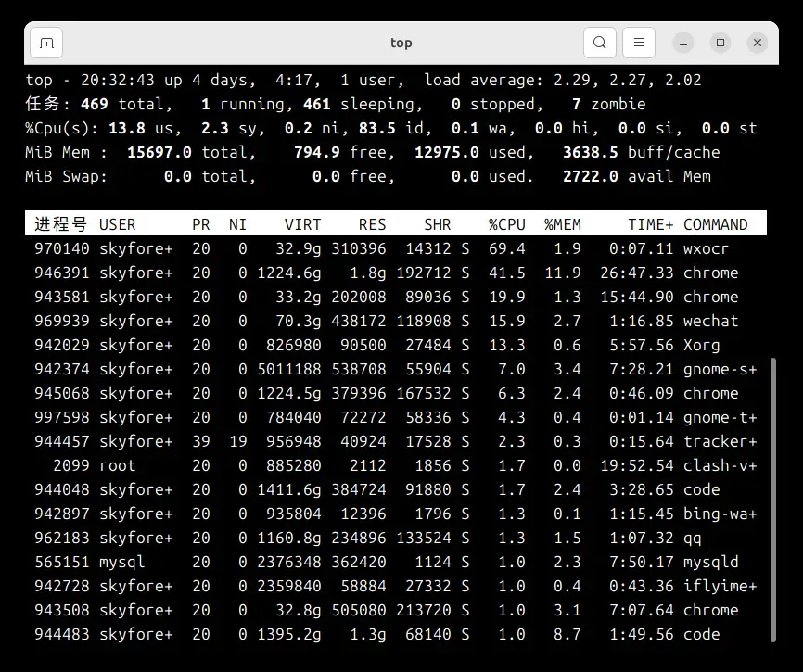This screenshot has height=672, width=803.
Task: Select the wxocr process row
Action: click(389, 248)
